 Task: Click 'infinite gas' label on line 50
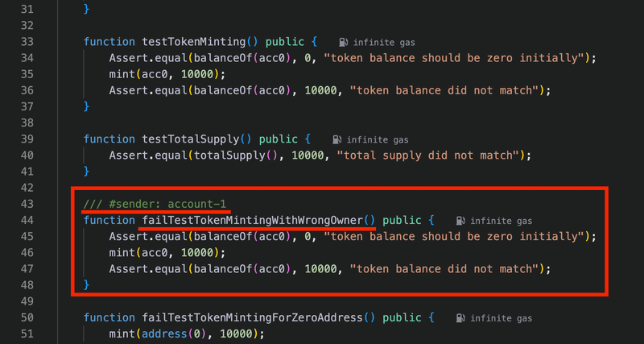501,318
